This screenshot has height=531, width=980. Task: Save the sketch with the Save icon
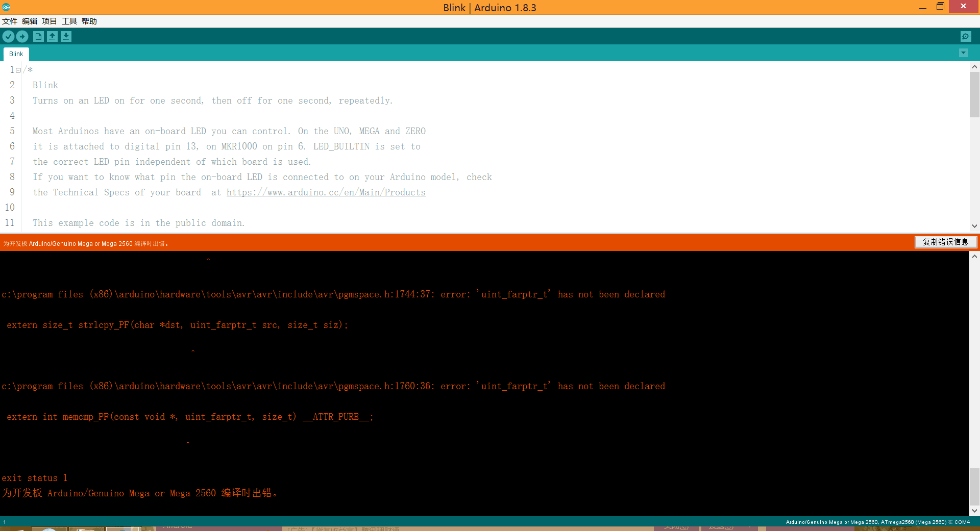coord(66,36)
